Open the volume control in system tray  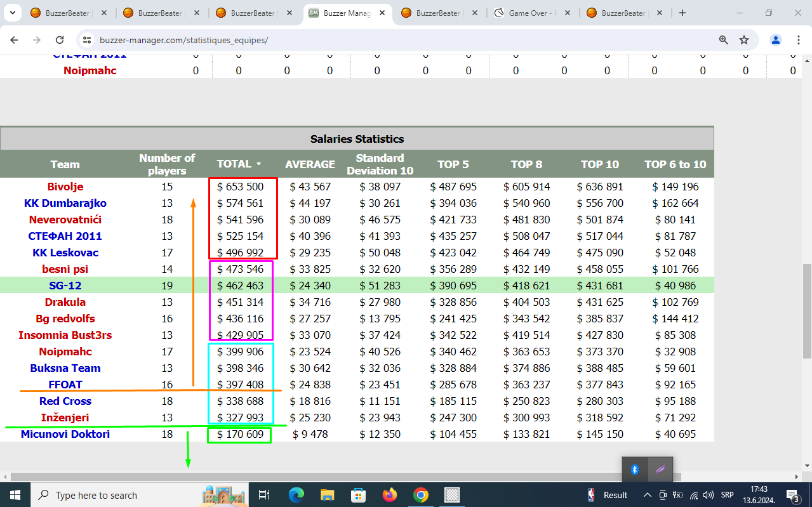click(x=709, y=495)
